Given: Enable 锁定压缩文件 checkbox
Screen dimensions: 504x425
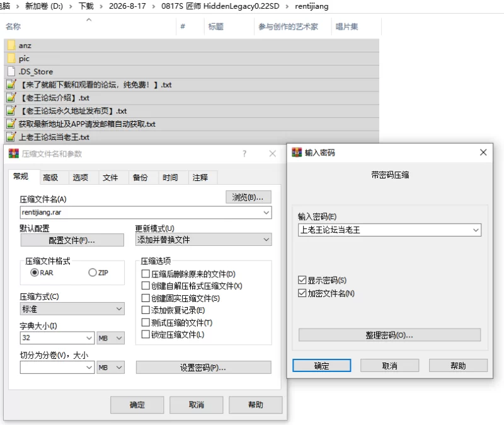Looking at the screenshot, I should click(x=146, y=335).
